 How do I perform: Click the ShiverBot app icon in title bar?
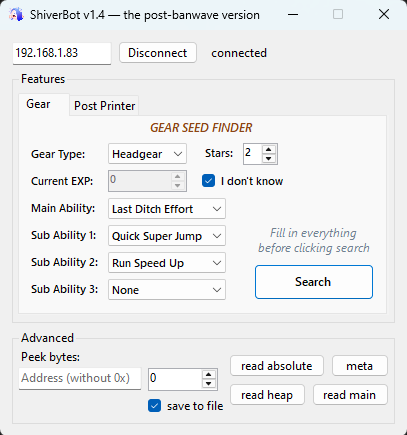click(17, 15)
